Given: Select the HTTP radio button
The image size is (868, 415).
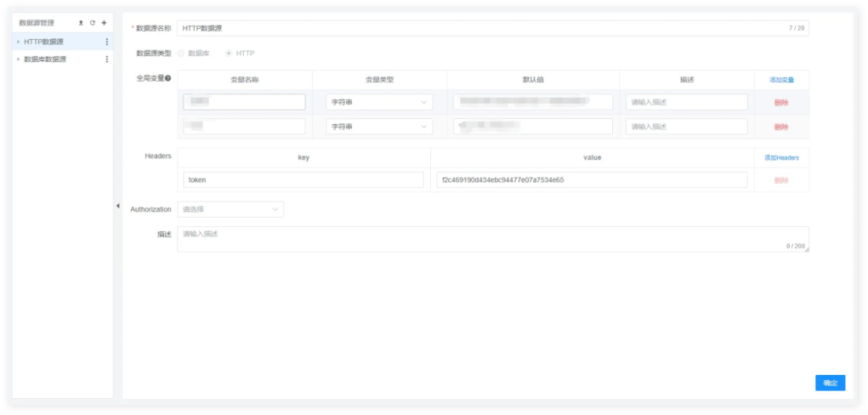Looking at the screenshot, I should pyautogui.click(x=228, y=54).
